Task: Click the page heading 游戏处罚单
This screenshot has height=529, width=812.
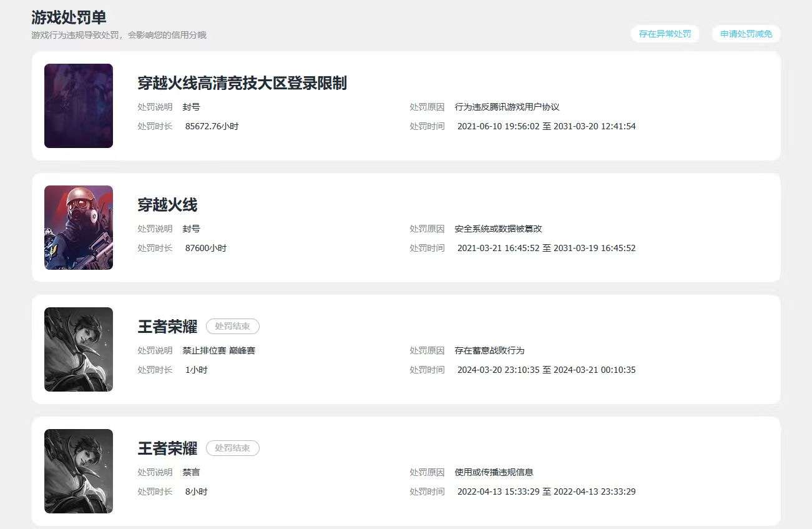Action: pos(69,17)
